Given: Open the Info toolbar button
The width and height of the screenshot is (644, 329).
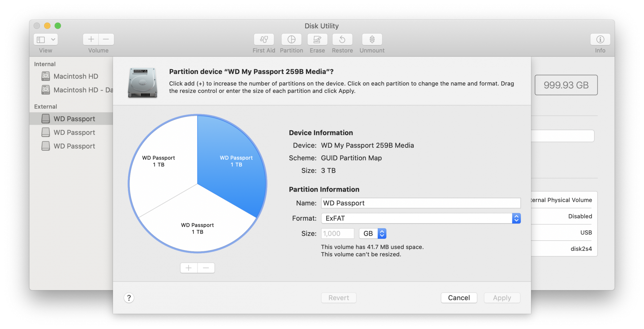Looking at the screenshot, I should (600, 39).
